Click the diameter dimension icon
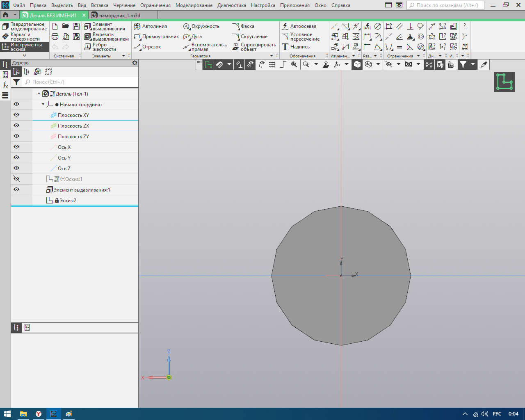This screenshot has width=525, height=420. (378, 26)
